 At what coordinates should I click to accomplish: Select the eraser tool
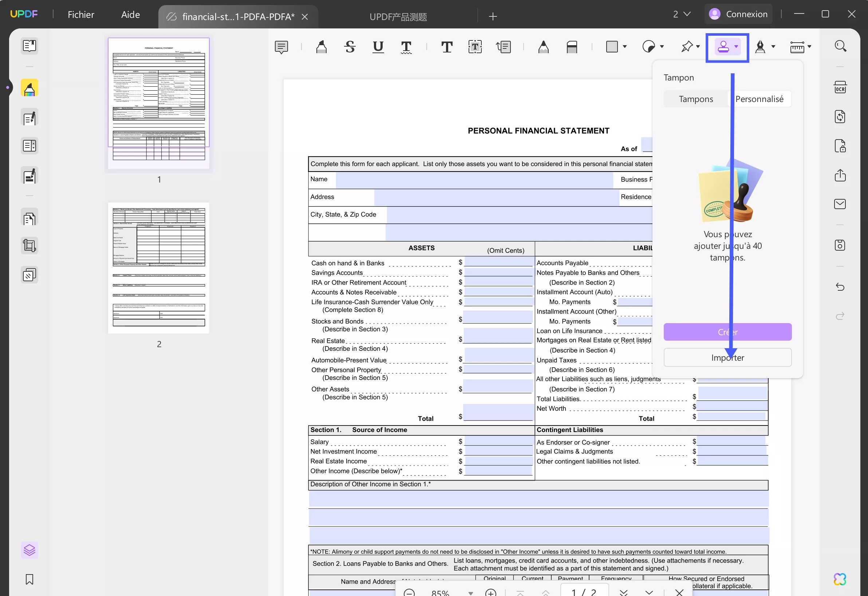[572, 47]
